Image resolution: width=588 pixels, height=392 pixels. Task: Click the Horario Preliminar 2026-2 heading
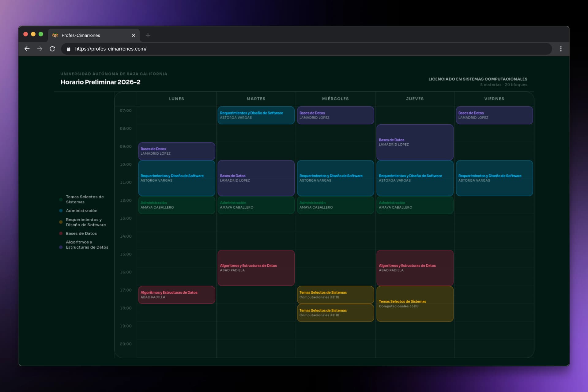coord(100,82)
